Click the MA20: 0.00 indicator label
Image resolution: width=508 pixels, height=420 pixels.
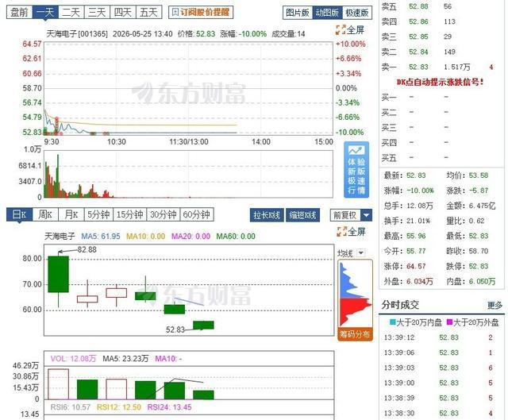click(x=190, y=237)
